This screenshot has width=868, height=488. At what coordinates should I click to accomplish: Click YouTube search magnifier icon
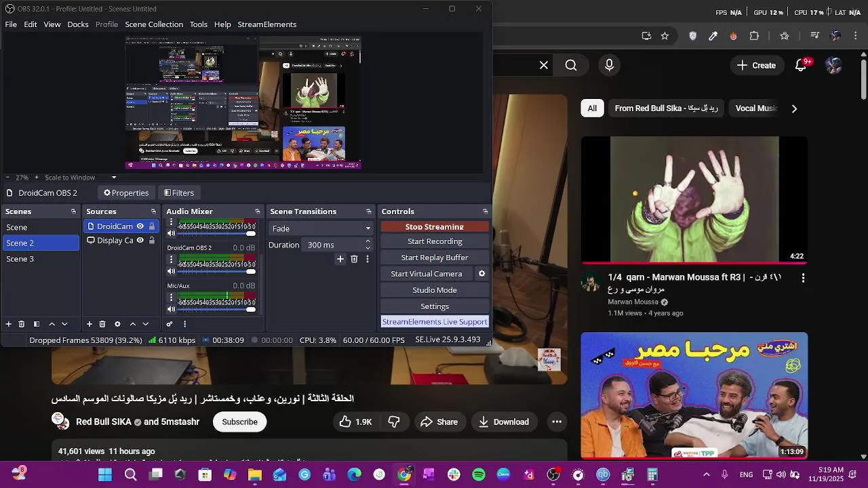pos(571,65)
